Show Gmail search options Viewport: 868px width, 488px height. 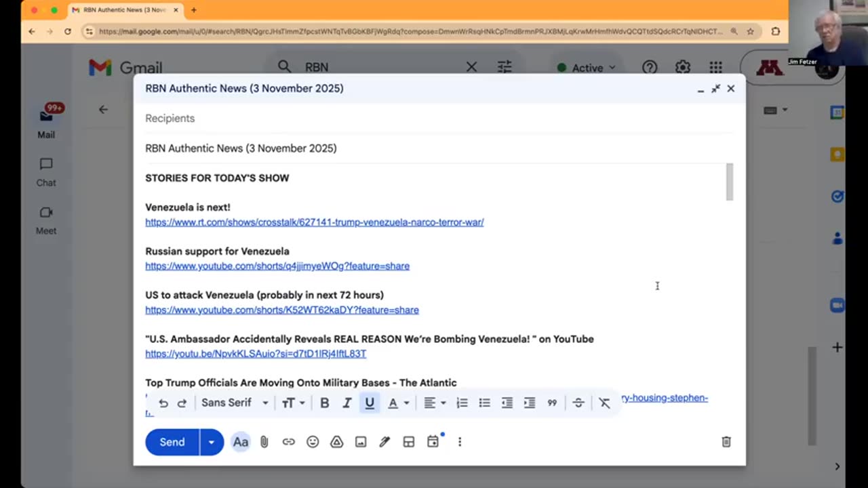pyautogui.click(x=505, y=67)
